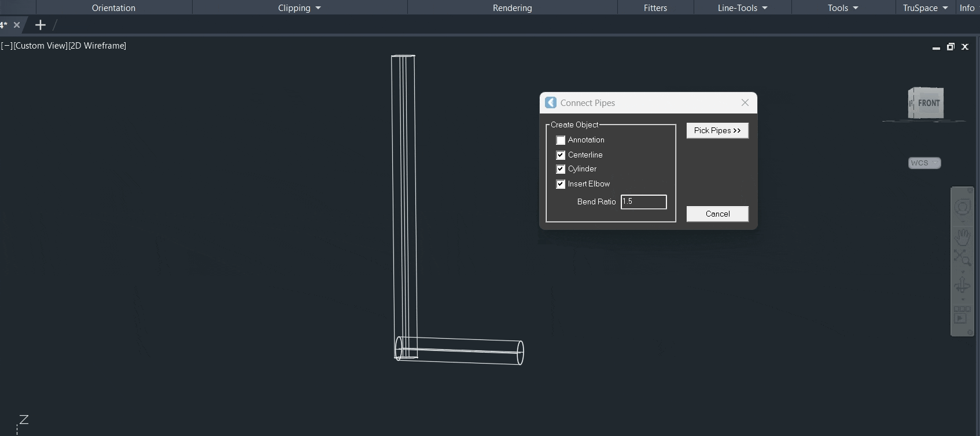Open the Fitters panel
The width and height of the screenshot is (980, 436).
(x=655, y=8)
